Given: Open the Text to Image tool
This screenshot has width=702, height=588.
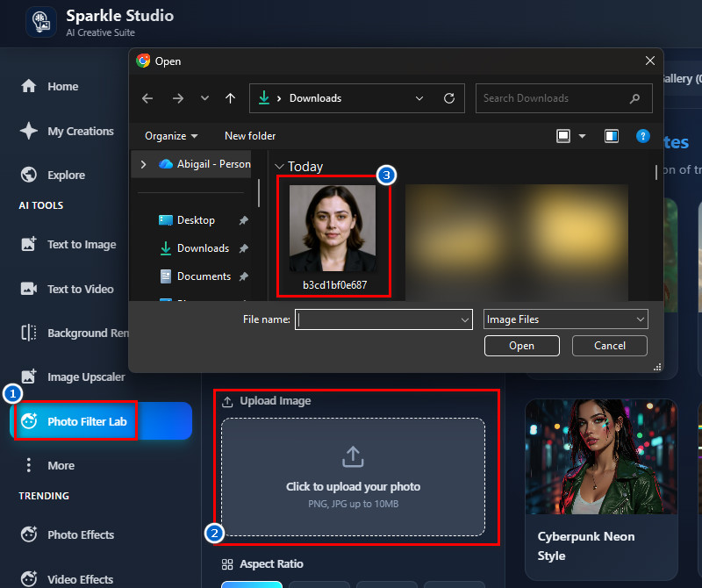Looking at the screenshot, I should click(x=68, y=244).
